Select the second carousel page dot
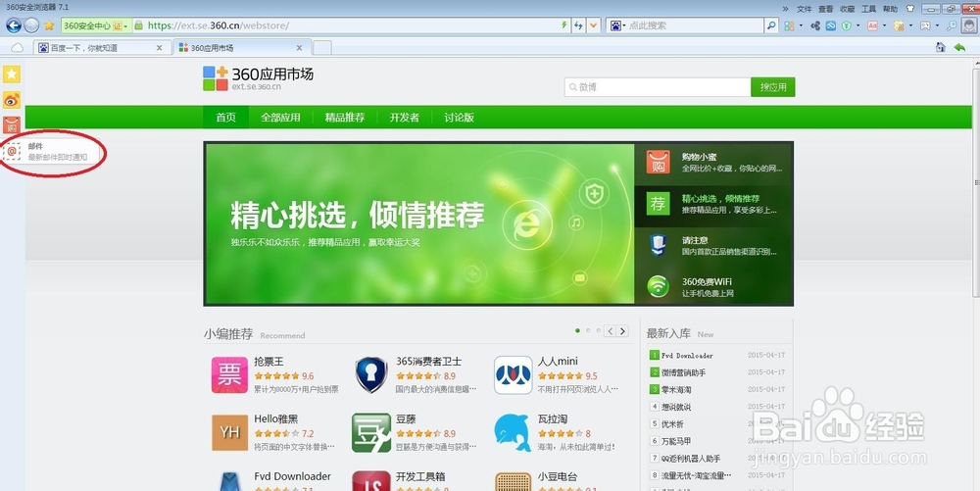 (588, 330)
